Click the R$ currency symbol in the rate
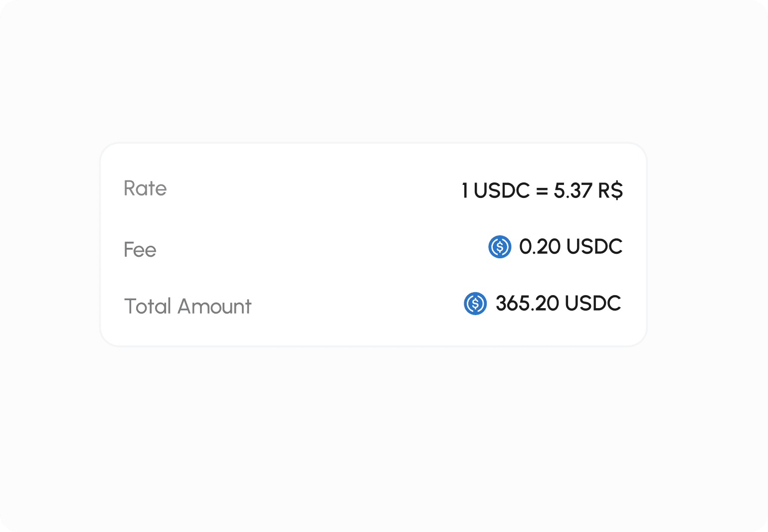Viewport: 768px width, 532px height. pyautogui.click(x=610, y=190)
